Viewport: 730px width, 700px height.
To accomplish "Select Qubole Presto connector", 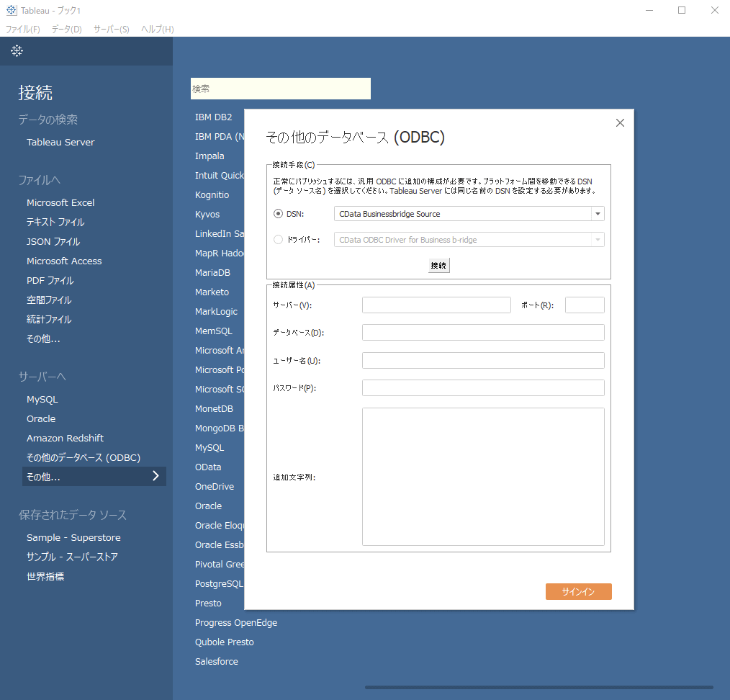I will 225,642.
